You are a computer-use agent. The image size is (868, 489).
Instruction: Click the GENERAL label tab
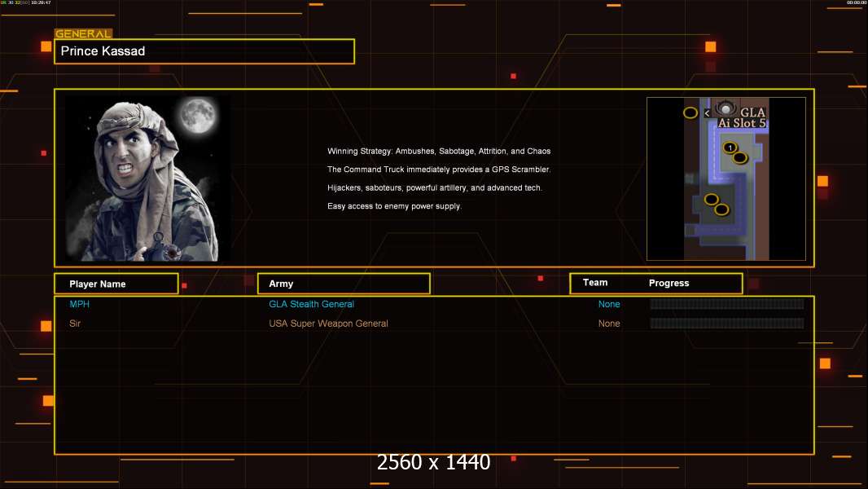tap(82, 34)
